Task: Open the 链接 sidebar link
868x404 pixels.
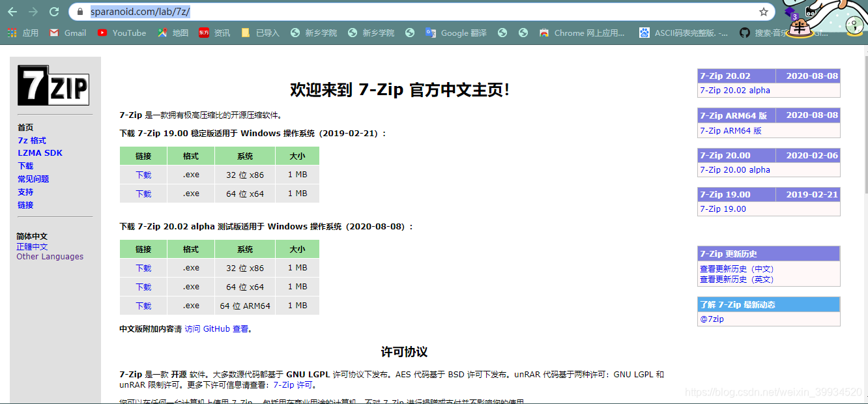Action: [25, 205]
